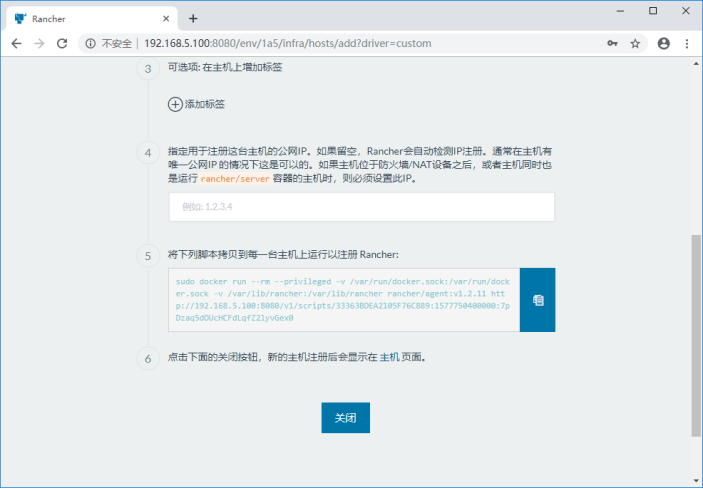This screenshot has height=489, width=703.
Task: Select the Rancher browser tab
Action: (x=92, y=18)
